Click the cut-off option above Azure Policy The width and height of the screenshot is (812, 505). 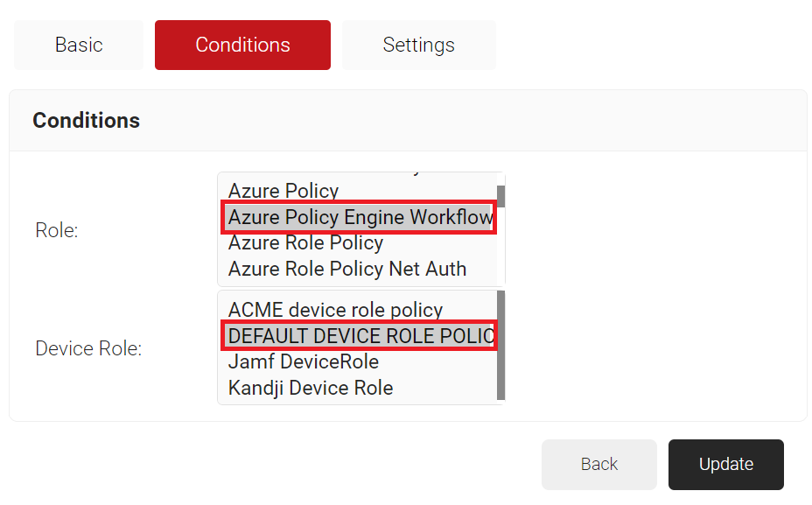(x=359, y=174)
